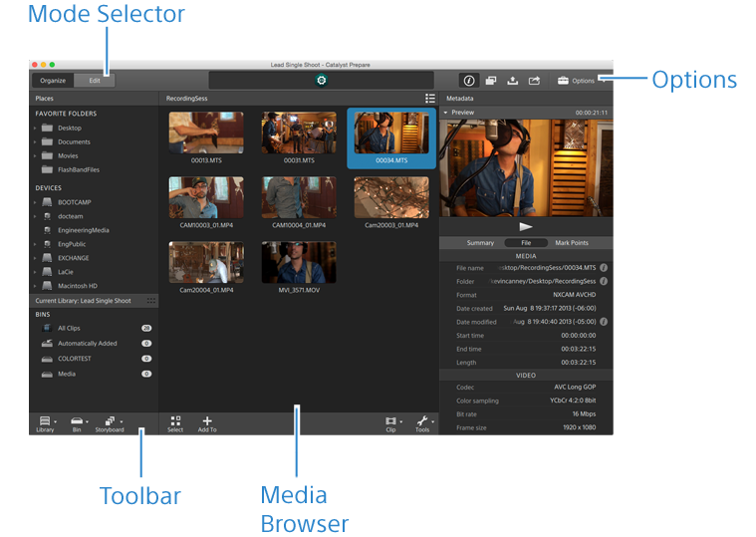Viewport: 756px width, 537px height.
Task: Switch to Organize mode
Action: click(x=53, y=80)
